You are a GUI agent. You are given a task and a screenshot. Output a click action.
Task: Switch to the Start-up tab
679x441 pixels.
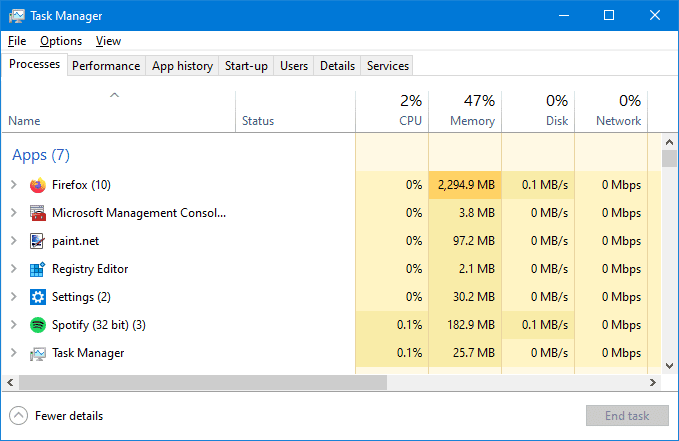(x=246, y=66)
